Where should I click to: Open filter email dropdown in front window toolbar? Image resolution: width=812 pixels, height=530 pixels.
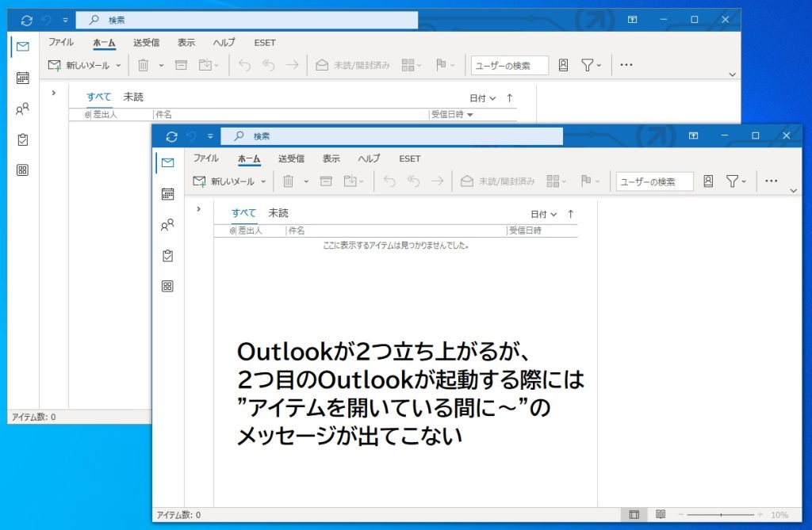[x=736, y=181]
